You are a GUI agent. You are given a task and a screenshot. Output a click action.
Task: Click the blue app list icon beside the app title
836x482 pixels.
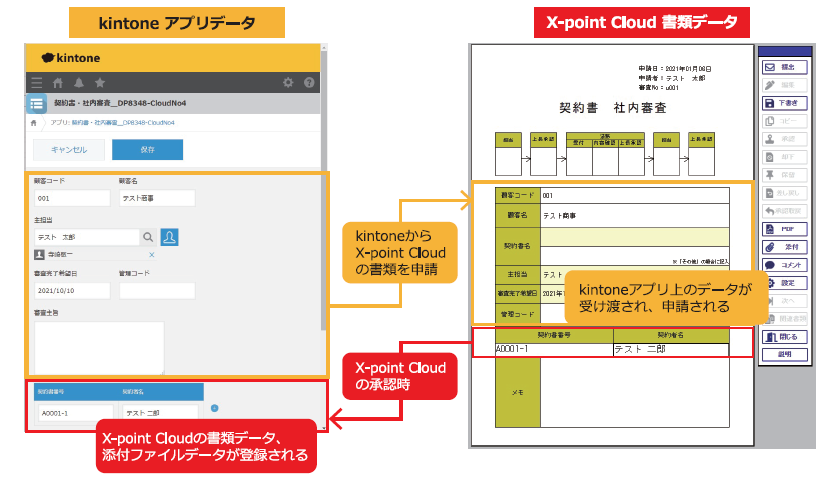coord(37,104)
